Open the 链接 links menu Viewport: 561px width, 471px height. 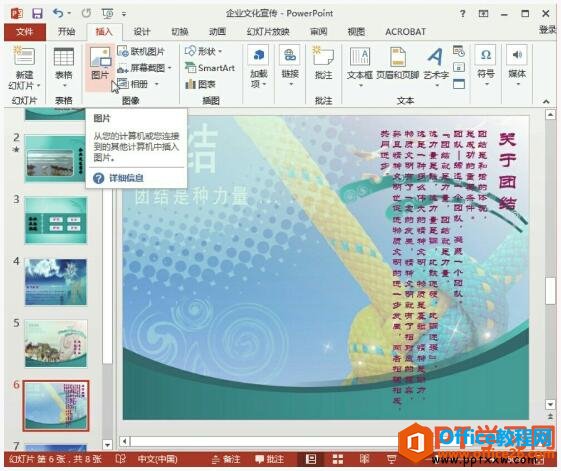coord(290,67)
